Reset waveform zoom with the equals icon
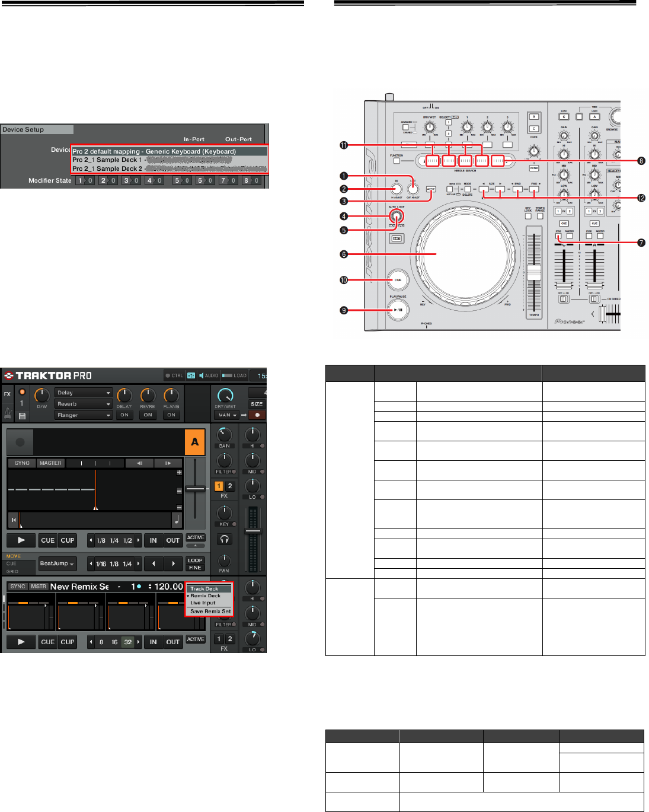This screenshot has width=649, height=812. [179, 491]
